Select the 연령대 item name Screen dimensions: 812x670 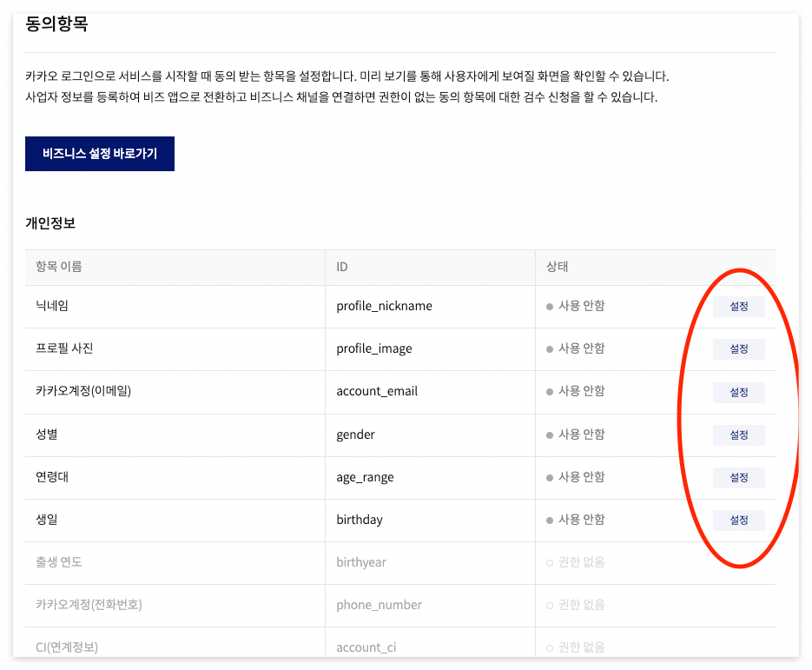pyautogui.click(x=52, y=477)
